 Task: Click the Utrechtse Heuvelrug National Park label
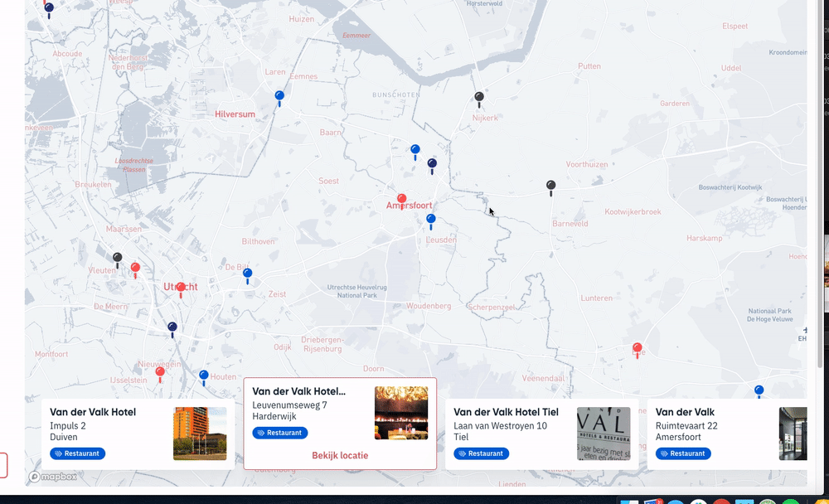click(x=356, y=292)
